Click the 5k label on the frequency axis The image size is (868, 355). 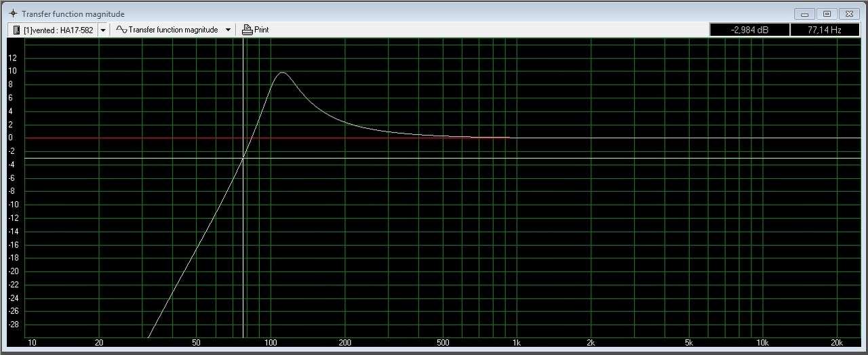click(689, 343)
